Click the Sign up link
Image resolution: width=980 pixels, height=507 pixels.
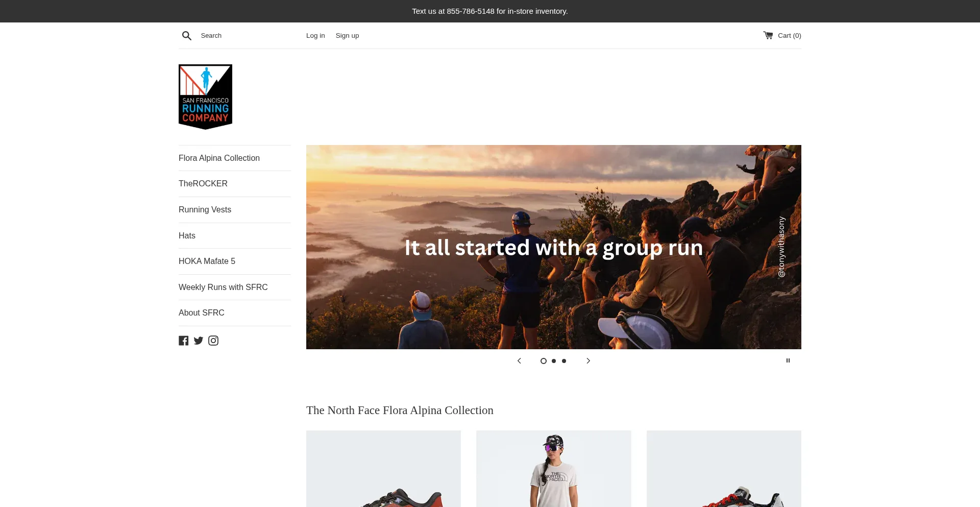pos(347,36)
